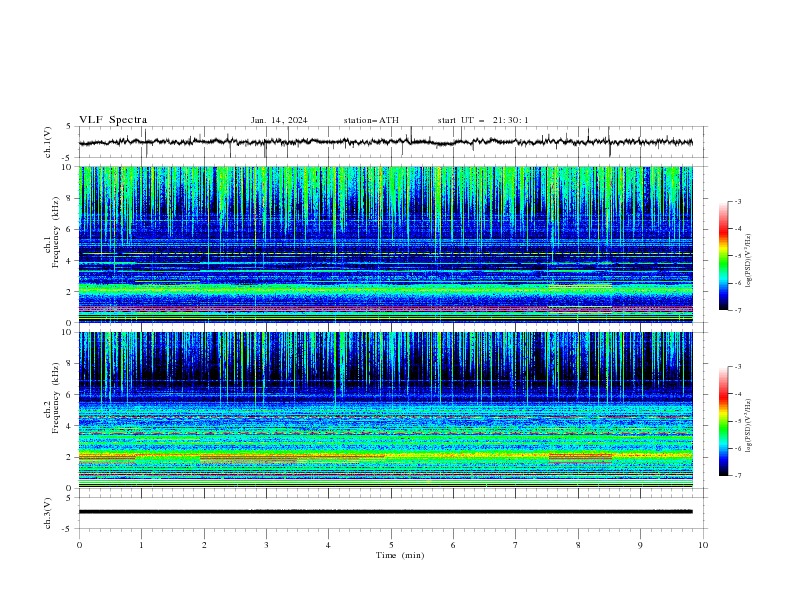
Task: Click inside the ch.2 spectrogram panel
Action: coord(385,410)
